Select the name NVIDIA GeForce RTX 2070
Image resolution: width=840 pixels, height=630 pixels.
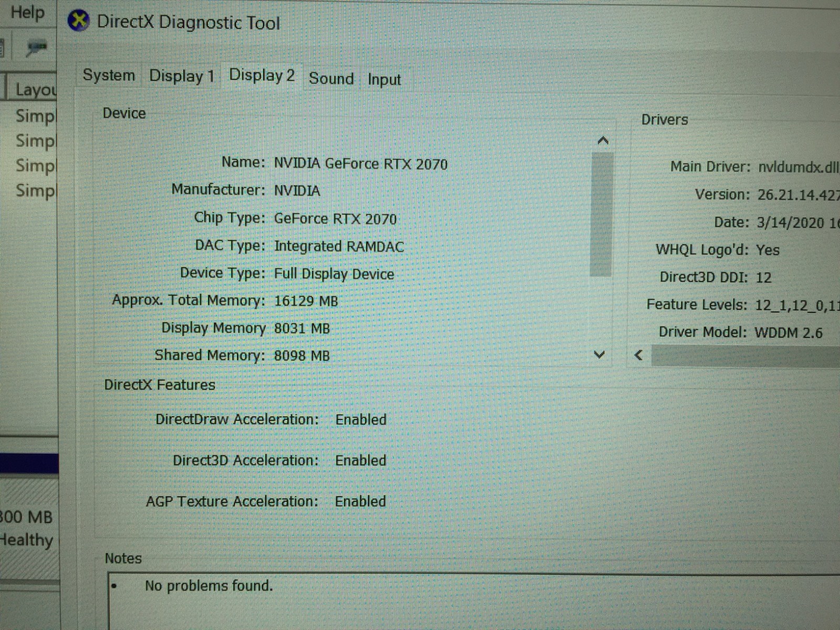point(361,164)
